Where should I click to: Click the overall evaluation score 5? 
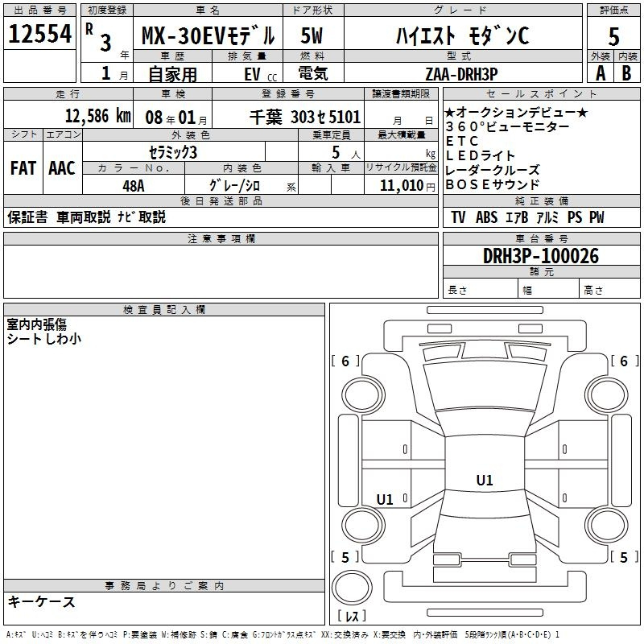click(x=613, y=37)
